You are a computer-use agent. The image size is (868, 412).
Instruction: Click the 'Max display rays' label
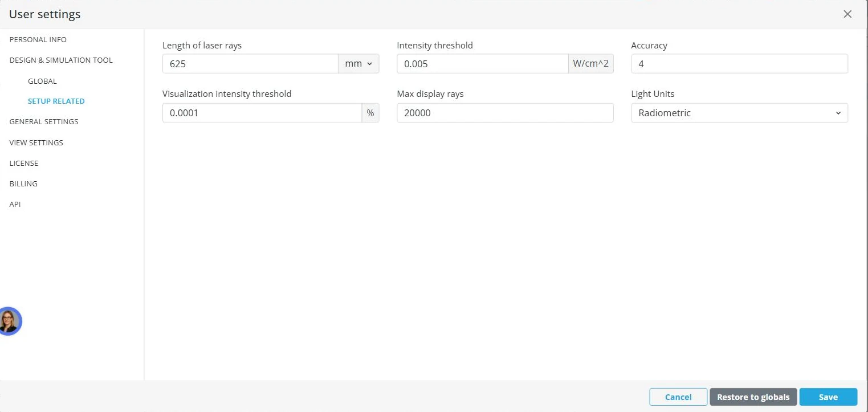coord(430,94)
